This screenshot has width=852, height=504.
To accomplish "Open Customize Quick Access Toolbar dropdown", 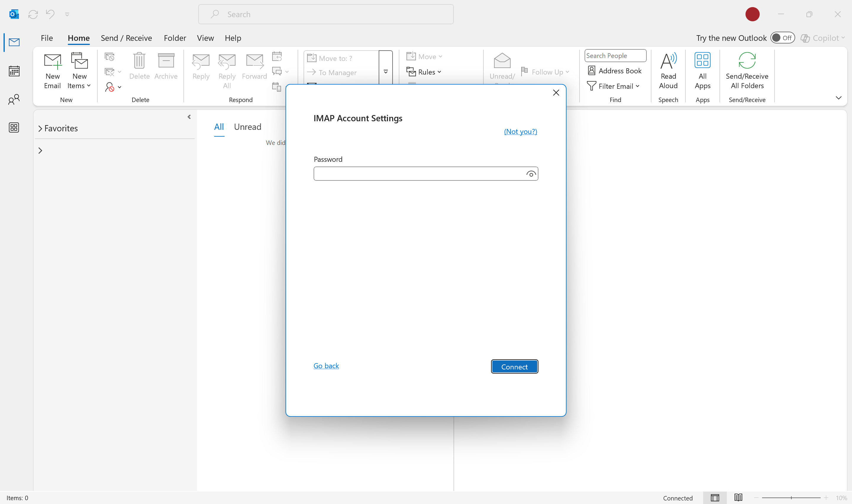I will (67, 14).
